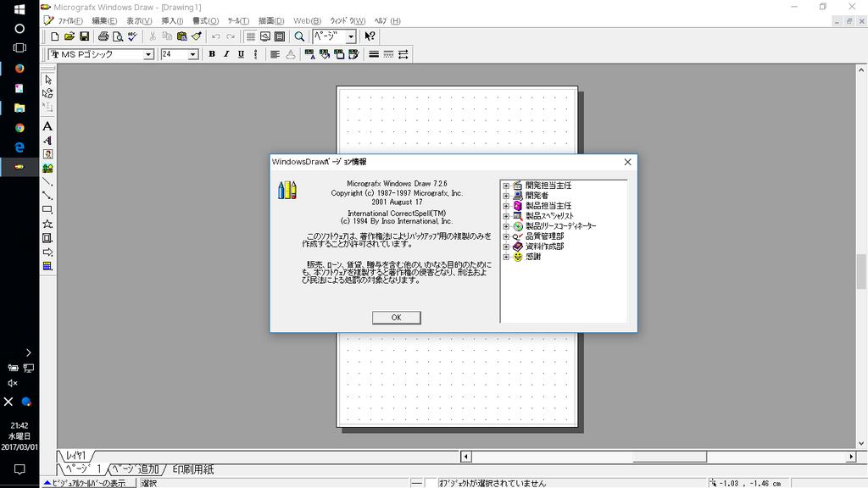
Task: Select the Text tool letter A
Action: [x=47, y=127]
